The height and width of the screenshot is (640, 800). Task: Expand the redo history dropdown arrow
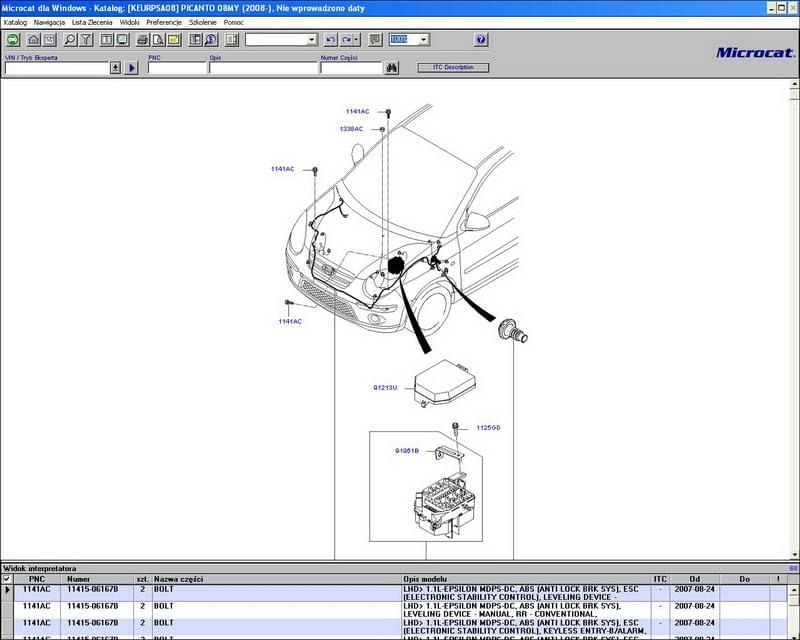pos(357,40)
